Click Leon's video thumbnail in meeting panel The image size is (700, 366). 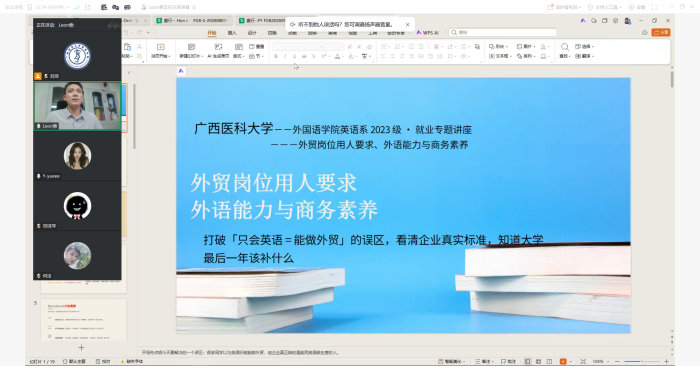click(x=77, y=106)
